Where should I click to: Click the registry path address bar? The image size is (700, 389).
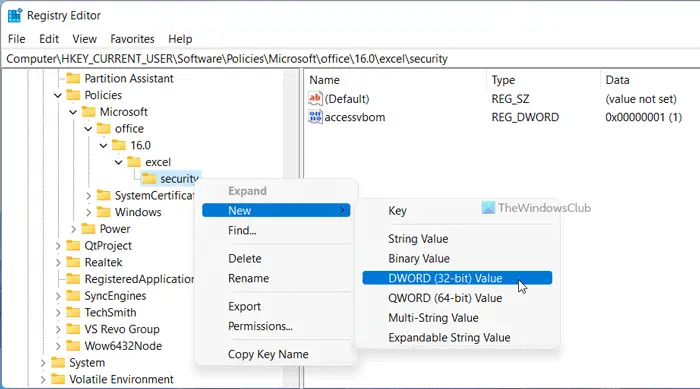pyautogui.click(x=350, y=59)
